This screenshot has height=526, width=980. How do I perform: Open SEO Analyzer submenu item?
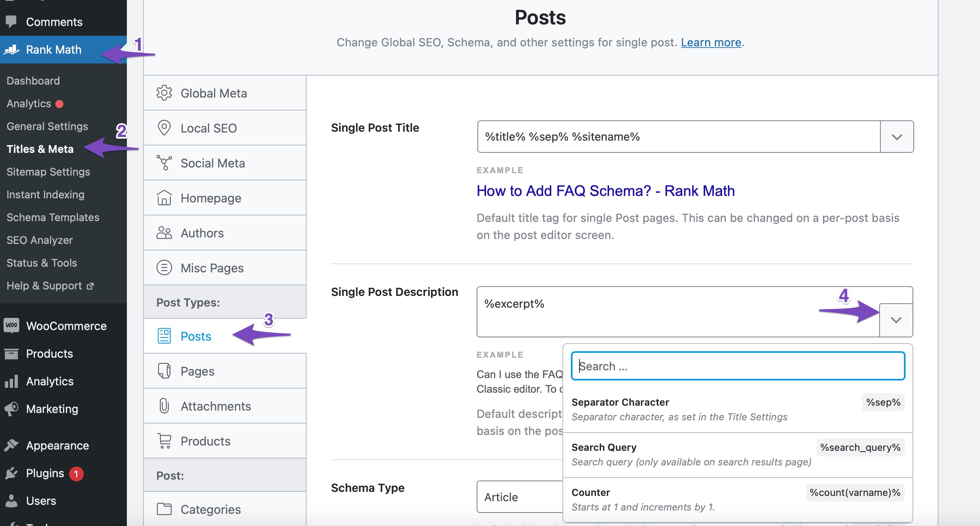pyautogui.click(x=40, y=240)
